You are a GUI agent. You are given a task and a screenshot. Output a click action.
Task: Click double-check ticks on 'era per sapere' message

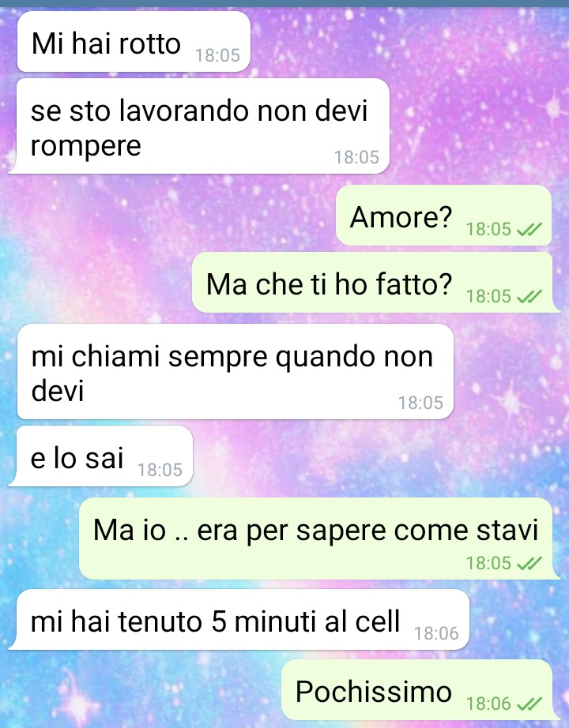tap(529, 563)
